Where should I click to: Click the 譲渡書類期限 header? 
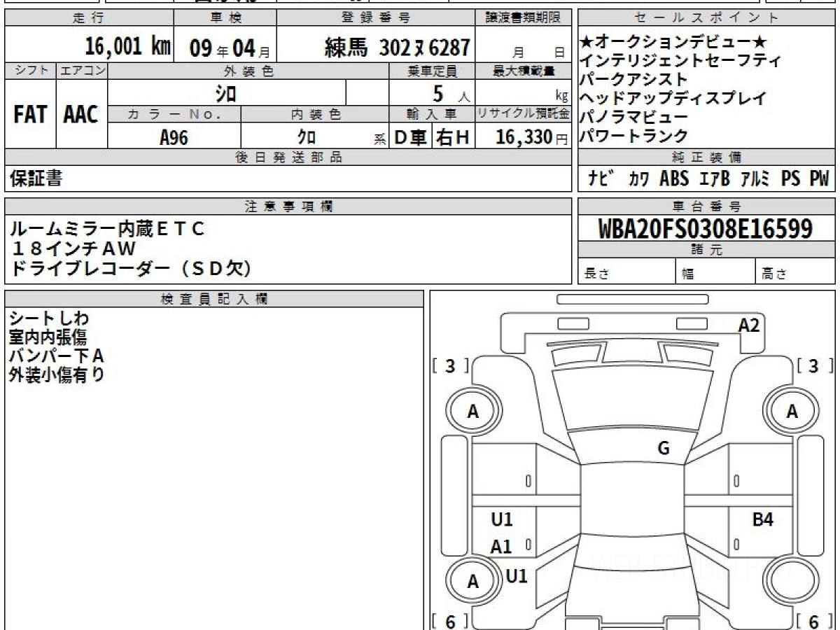(524, 18)
